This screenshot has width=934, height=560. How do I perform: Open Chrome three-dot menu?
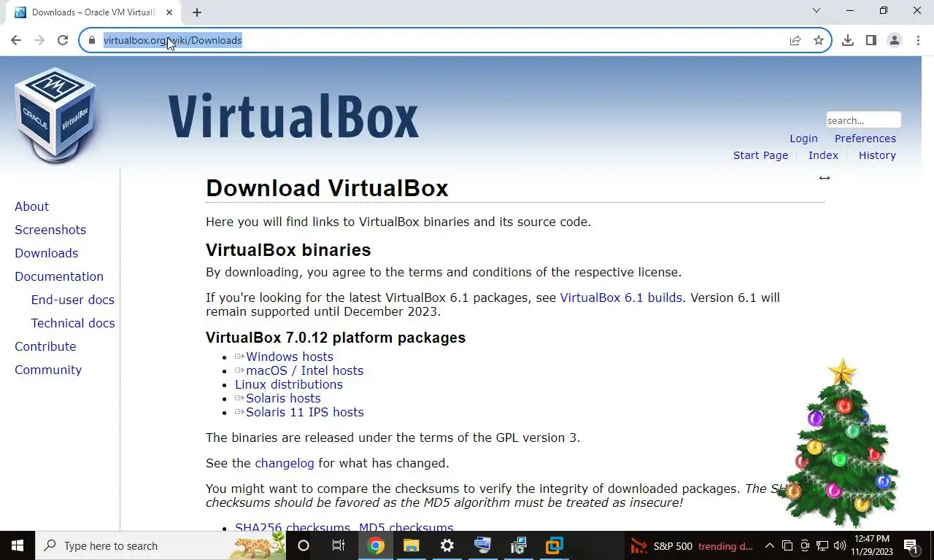pos(918,40)
